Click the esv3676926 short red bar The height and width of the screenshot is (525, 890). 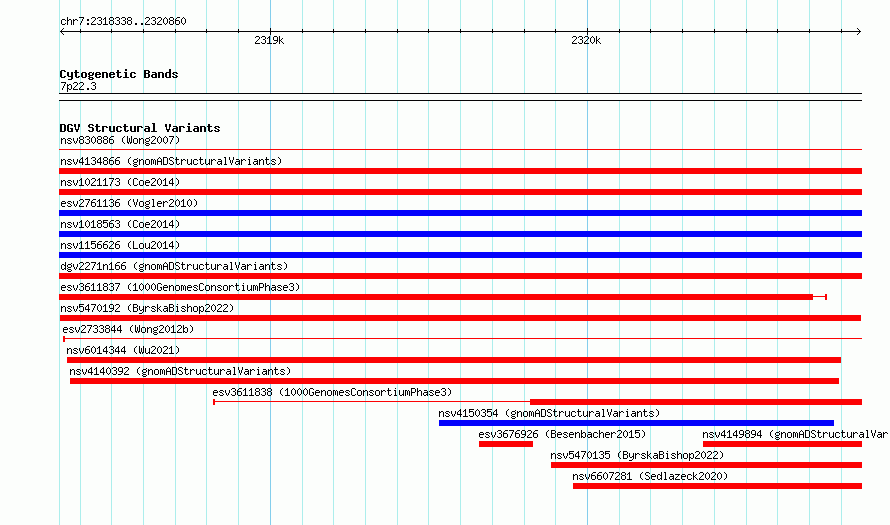point(506,444)
